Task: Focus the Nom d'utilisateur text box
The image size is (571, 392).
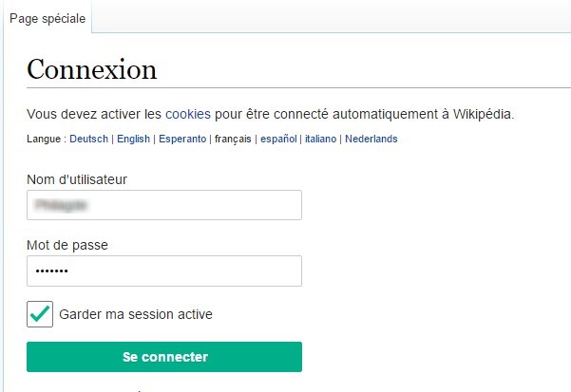Action: pyautogui.click(x=164, y=205)
